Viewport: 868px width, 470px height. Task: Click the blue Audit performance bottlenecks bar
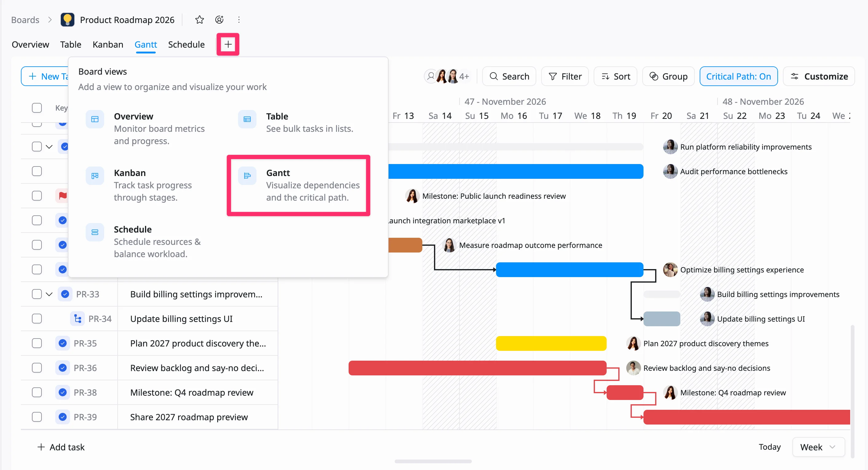(x=516, y=171)
